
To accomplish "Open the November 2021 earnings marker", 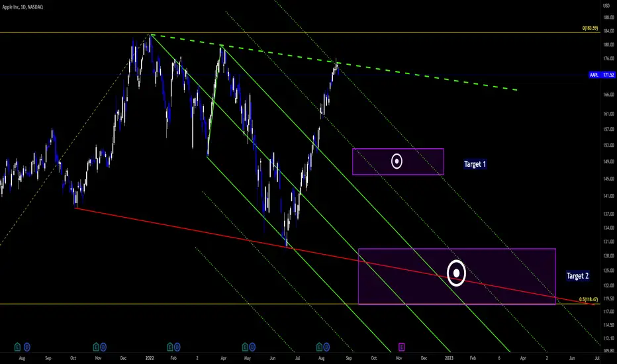I will click(x=96, y=347).
